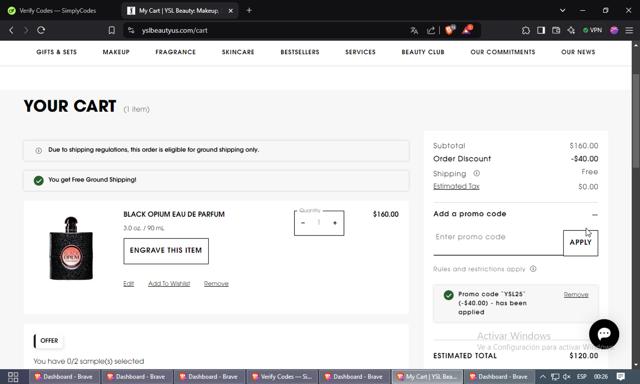640x384 pixels.
Task: Click the taskbar clock 00:26
Action: point(600,377)
